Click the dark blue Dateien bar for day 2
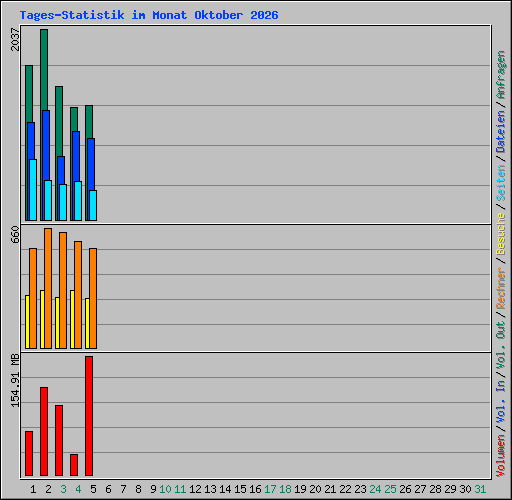The image size is (512, 500). [x=46, y=145]
